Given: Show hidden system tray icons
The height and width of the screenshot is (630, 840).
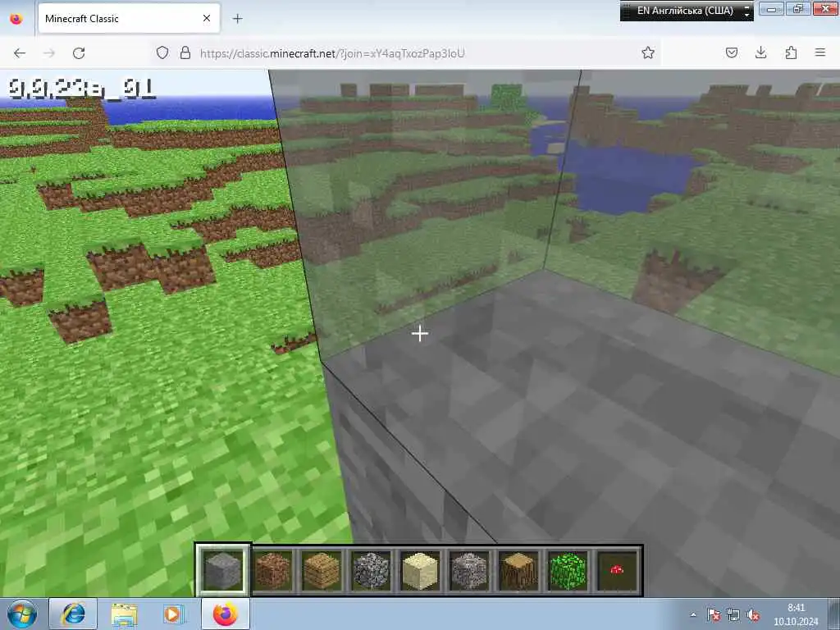Looking at the screenshot, I should tap(693, 615).
